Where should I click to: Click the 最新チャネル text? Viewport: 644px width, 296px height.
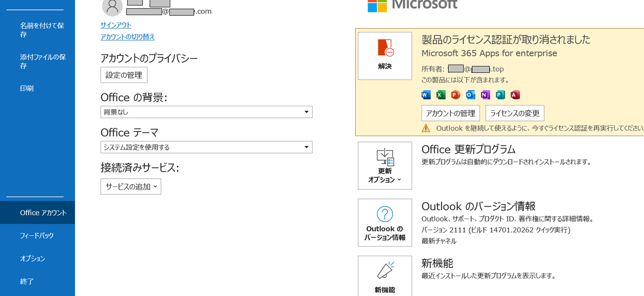[439, 241]
